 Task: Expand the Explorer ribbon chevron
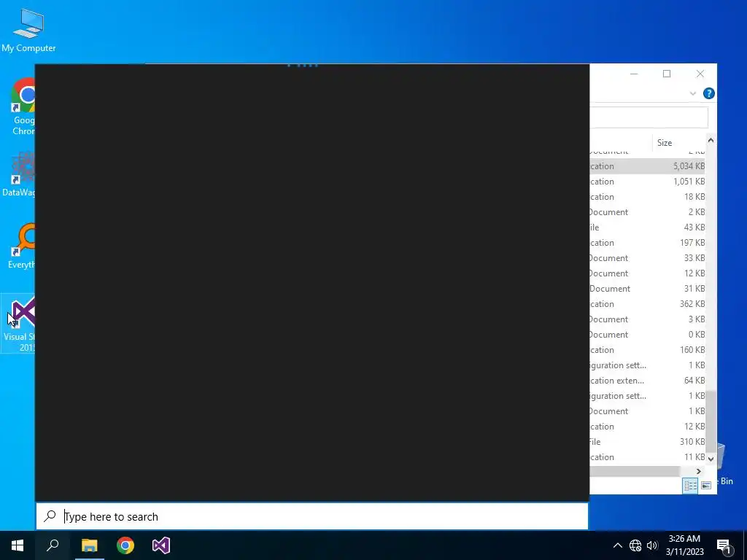pyautogui.click(x=693, y=93)
